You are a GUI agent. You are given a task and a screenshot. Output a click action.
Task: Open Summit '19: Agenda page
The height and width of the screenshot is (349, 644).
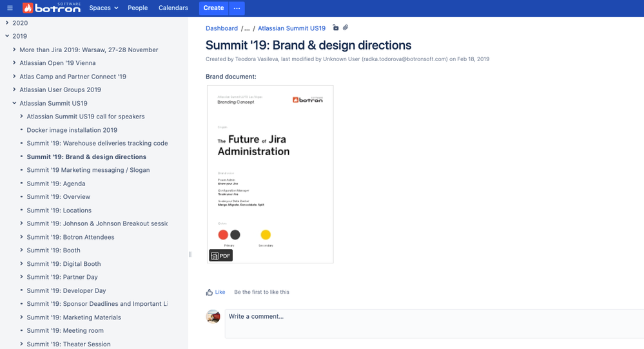[x=56, y=184]
